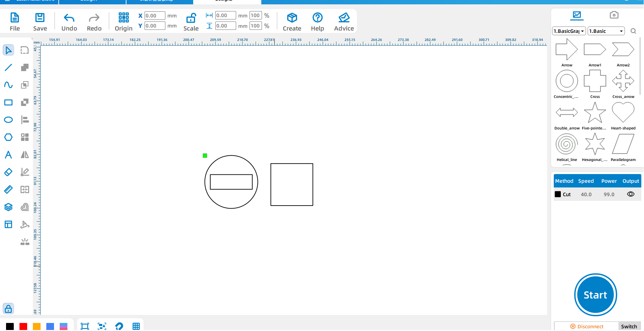
Task: Pick the orange color swatch
Action: point(37,326)
